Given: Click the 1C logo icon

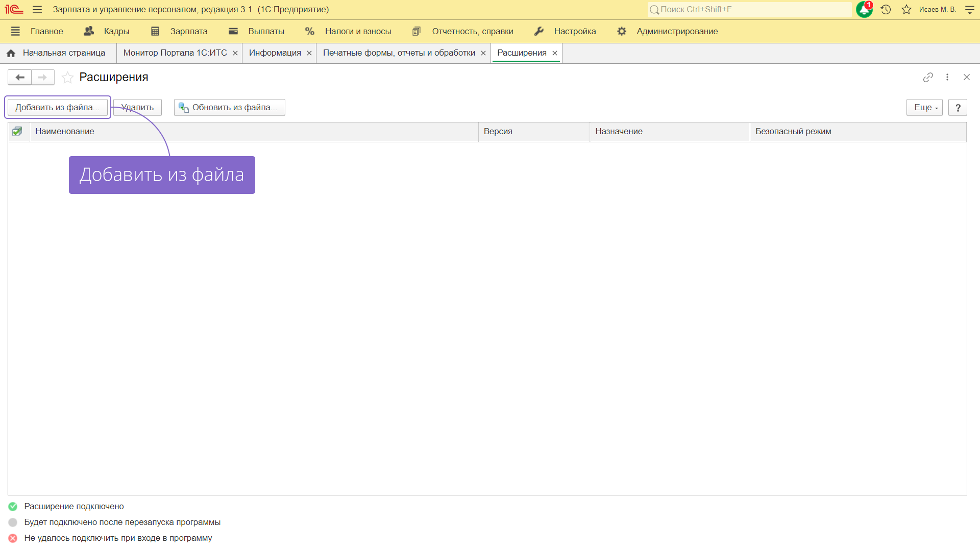Looking at the screenshot, I should pos(14,9).
